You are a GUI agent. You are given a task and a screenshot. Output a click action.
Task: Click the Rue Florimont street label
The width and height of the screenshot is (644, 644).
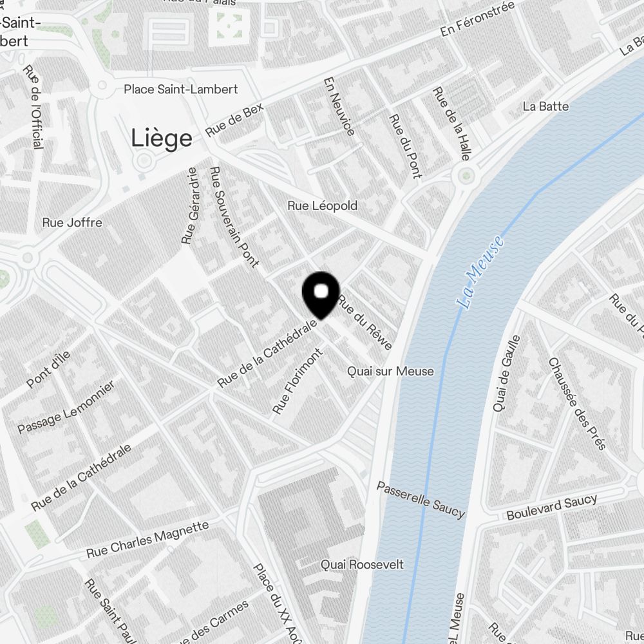click(x=298, y=381)
